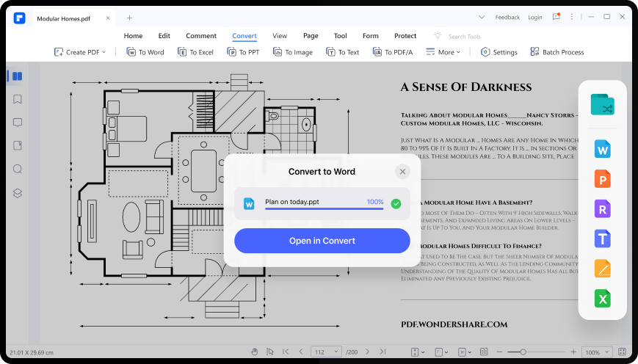Click the PDFelement app logo
638x364 pixels.
(x=19, y=18)
